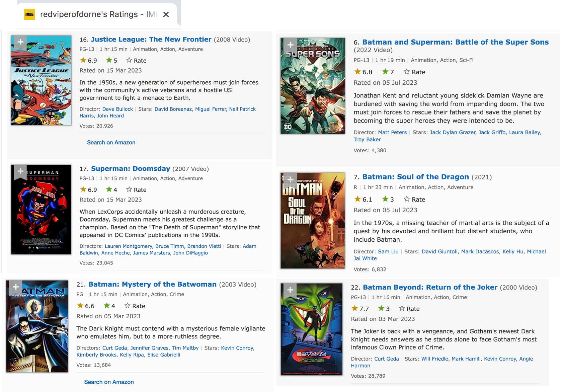561x392 pixels.
Task: Open Superman: Doomsday poster image
Action: pyautogui.click(x=41, y=210)
